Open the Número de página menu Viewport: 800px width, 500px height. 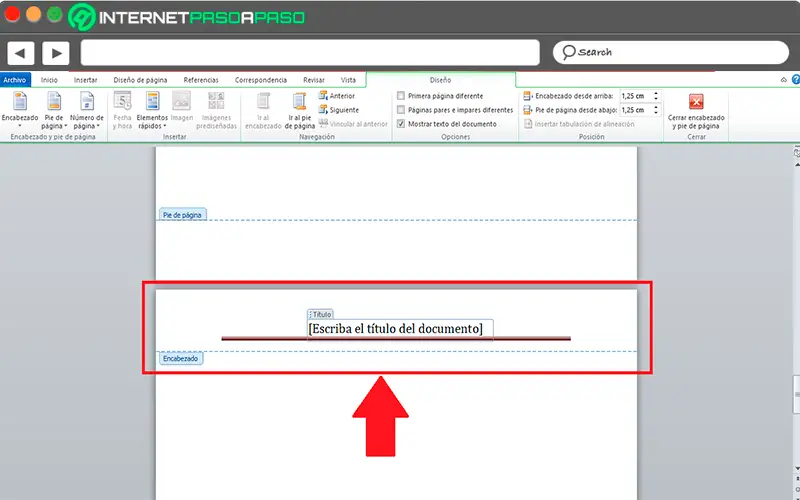click(87, 110)
